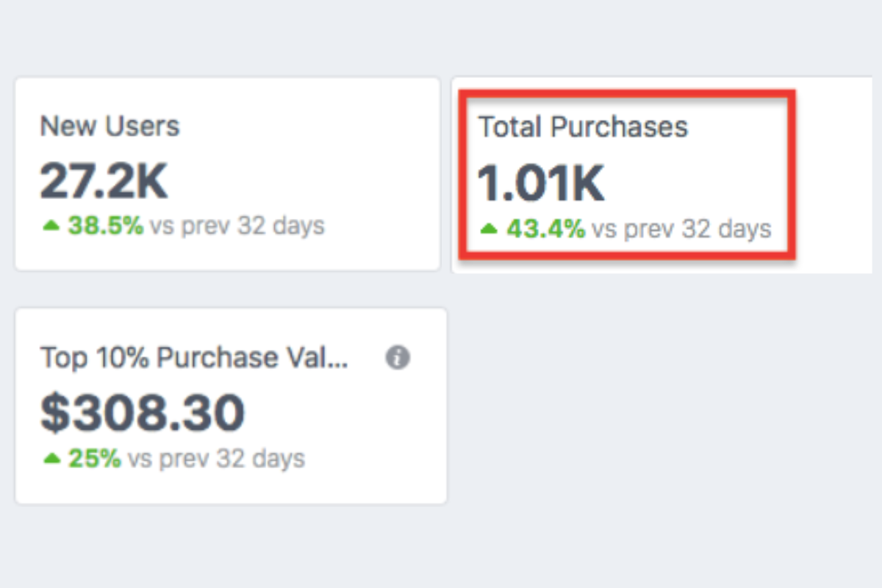
Task: Click the 38.5% change percentage
Action: tap(105, 226)
